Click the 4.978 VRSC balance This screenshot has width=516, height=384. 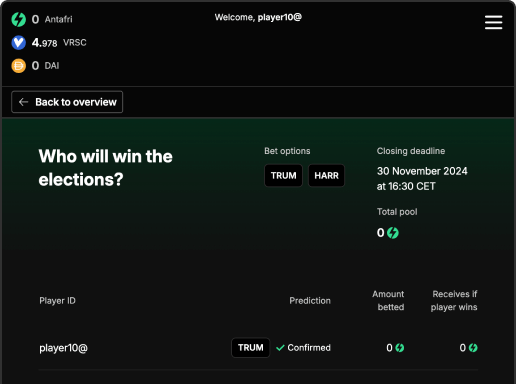[59, 43]
